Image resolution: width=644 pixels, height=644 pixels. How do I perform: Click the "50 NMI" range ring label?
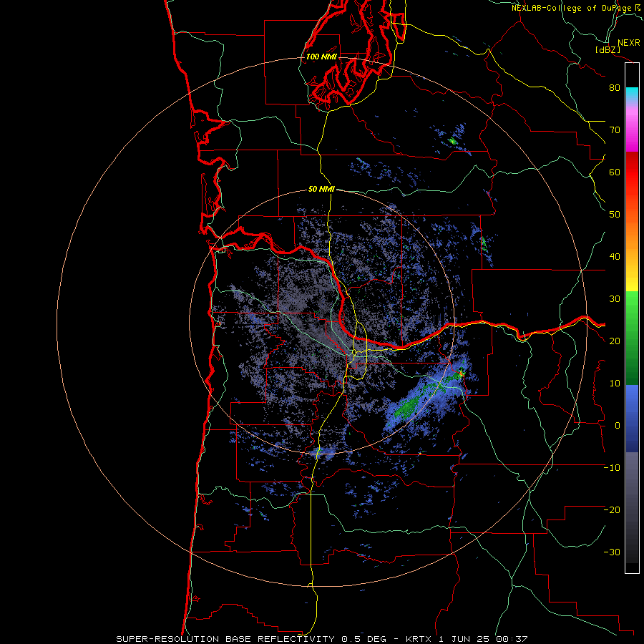321,189
